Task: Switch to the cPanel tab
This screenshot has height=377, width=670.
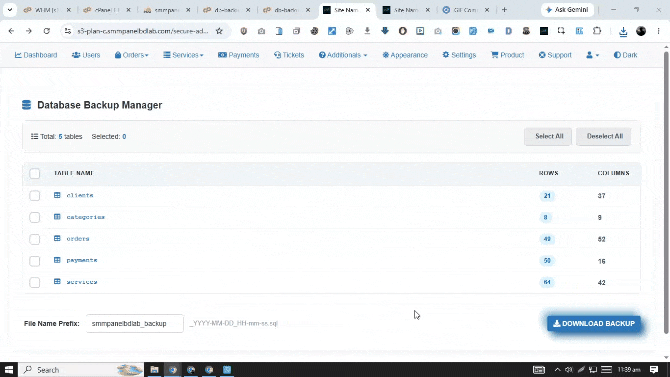Action: tap(107, 10)
